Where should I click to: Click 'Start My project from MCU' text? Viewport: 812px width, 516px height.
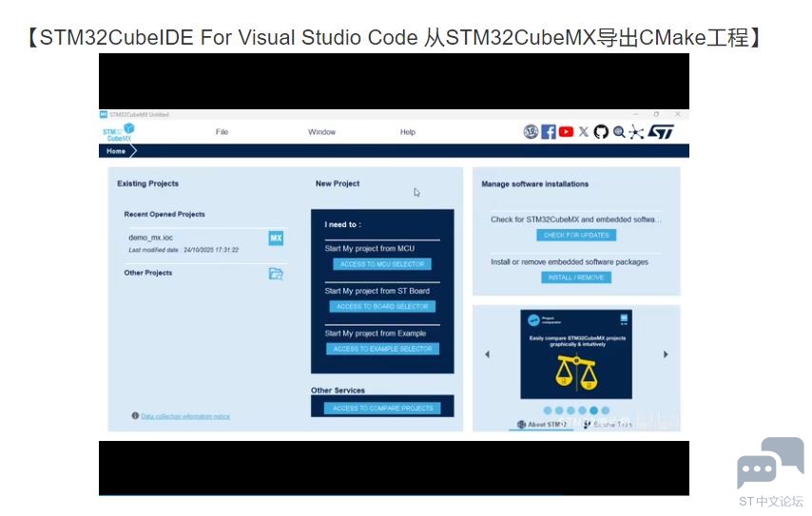click(370, 248)
